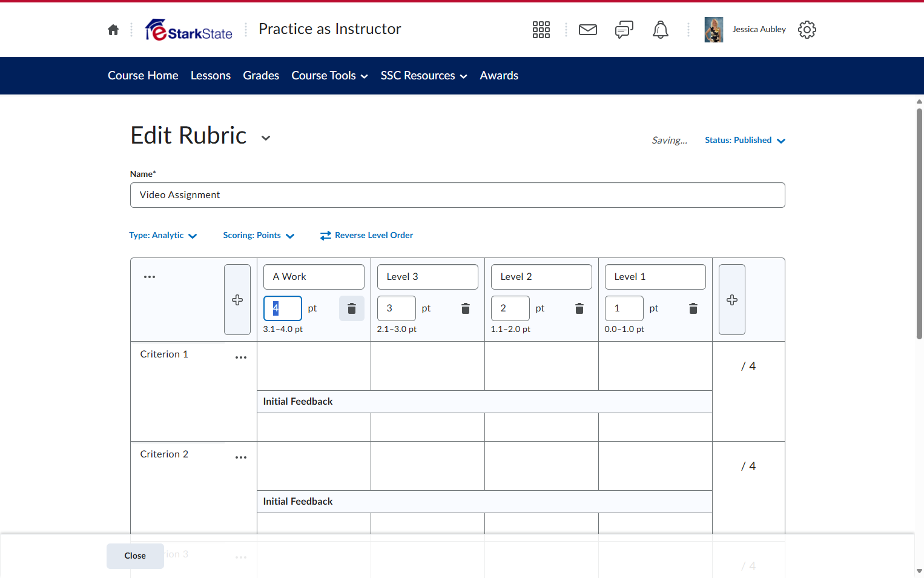Close the rubric editor
Image resolution: width=924 pixels, height=578 pixels.
click(135, 556)
